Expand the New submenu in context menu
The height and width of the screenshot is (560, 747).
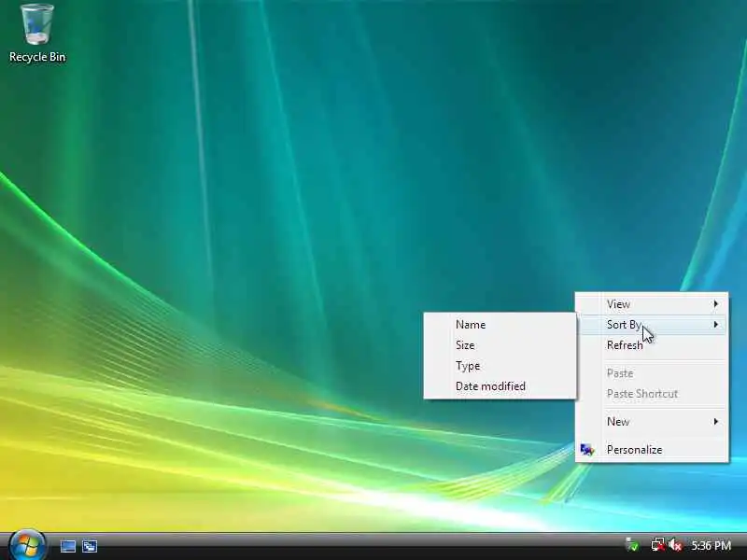pos(652,422)
